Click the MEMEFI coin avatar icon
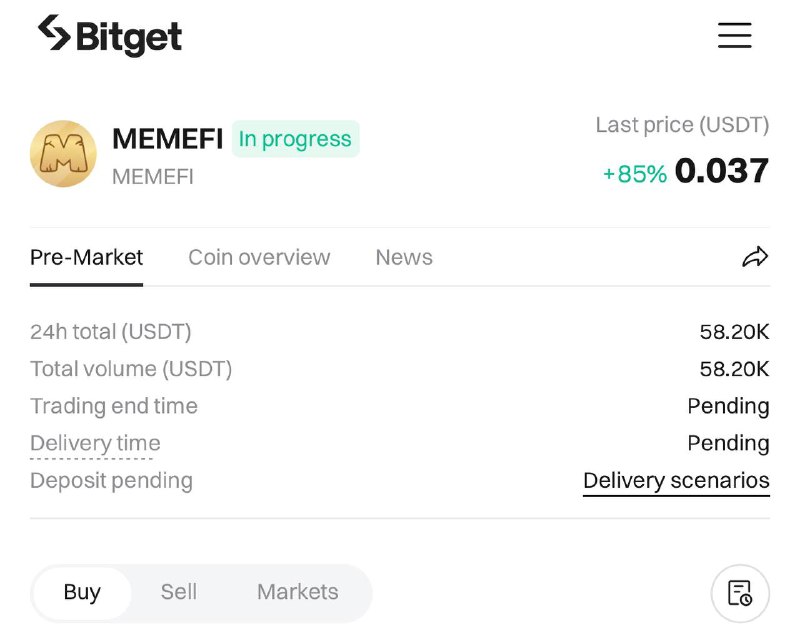 point(63,154)
